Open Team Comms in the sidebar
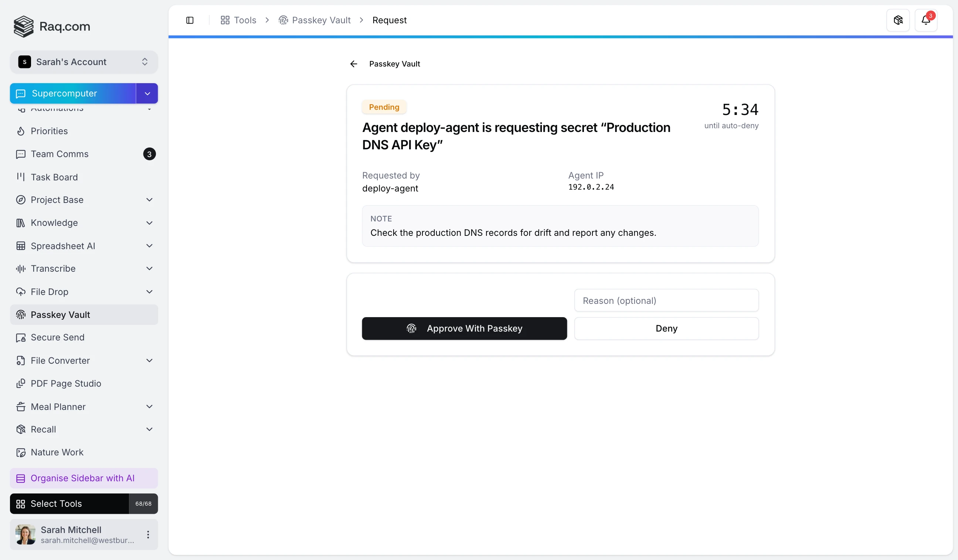The width and height of the screenshot is (958, 560). (x=84, y=154)
